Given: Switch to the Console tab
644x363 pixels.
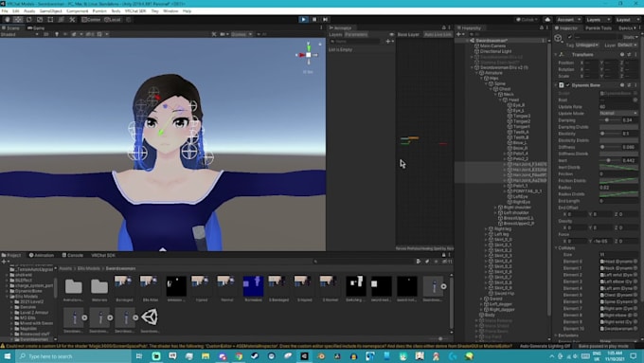Looking at the screenshot, I should [x=73, y=255].
